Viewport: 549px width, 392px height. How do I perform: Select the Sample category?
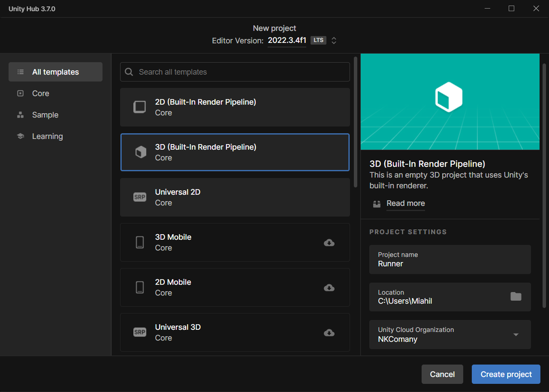pos(55,115)
